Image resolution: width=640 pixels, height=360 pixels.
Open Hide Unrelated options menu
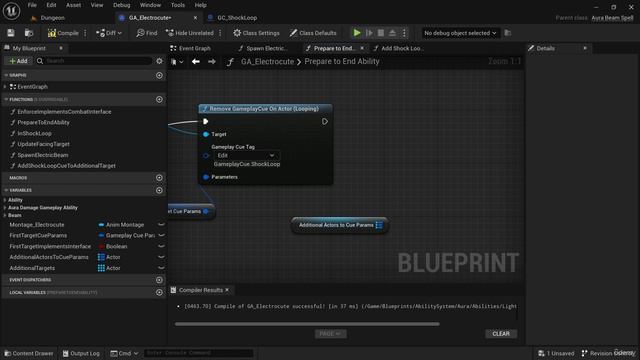coord(220,33)
